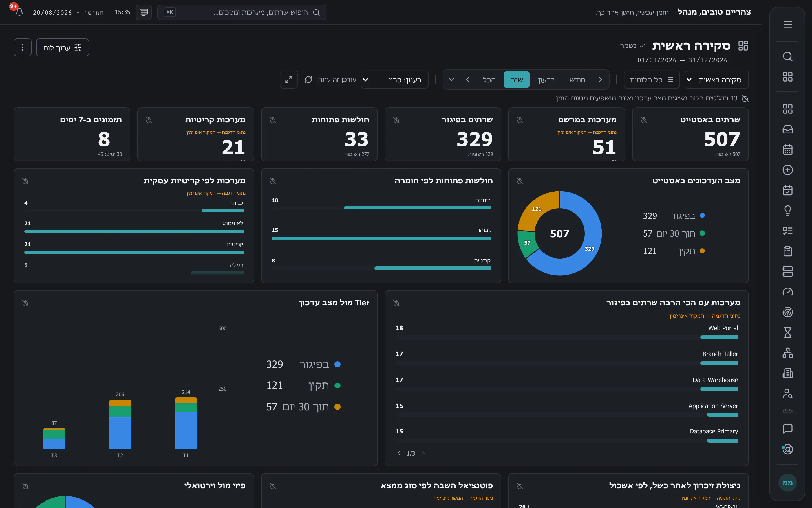Select the הכל period tab

coord(489,80)
